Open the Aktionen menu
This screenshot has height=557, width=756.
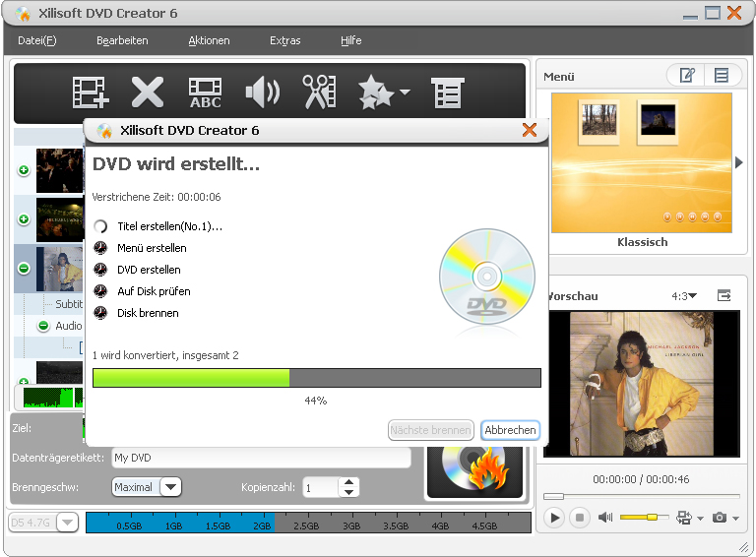tap(209, 40)
